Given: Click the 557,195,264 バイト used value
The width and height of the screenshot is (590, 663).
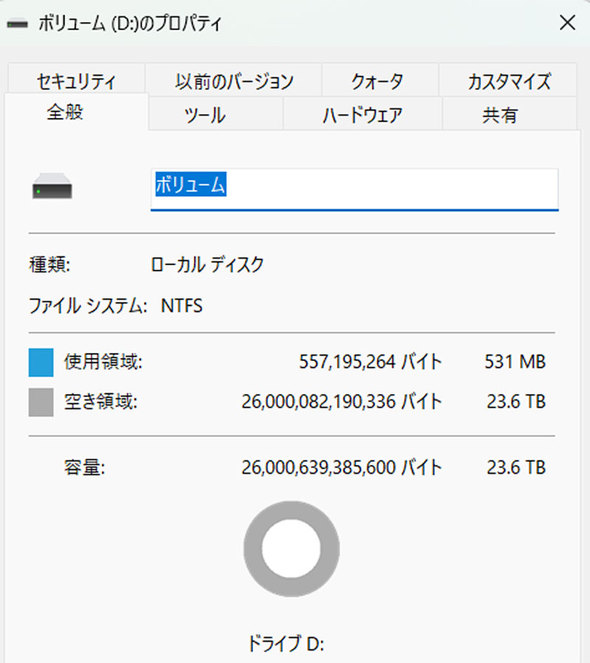Looking at the screenshot, I should point(370,362).
